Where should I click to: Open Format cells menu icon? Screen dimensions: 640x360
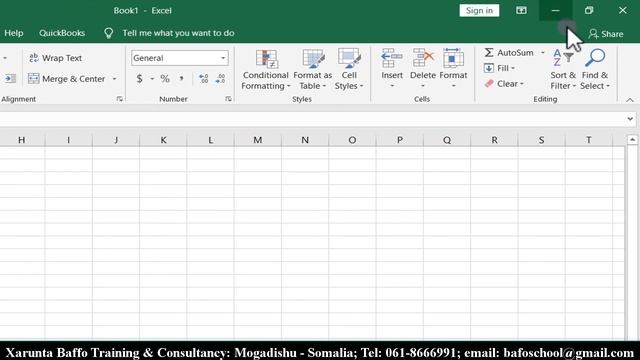453,58
